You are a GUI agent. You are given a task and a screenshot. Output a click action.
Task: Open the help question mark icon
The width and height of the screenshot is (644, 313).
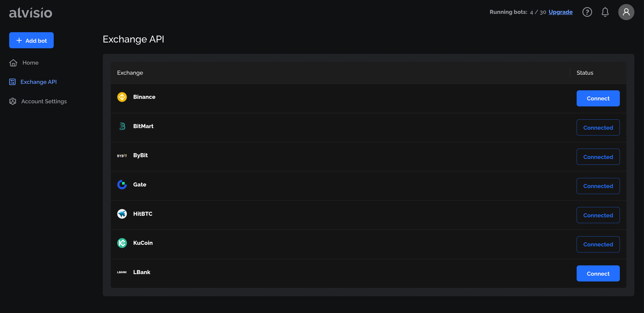(x=587, y=12)
